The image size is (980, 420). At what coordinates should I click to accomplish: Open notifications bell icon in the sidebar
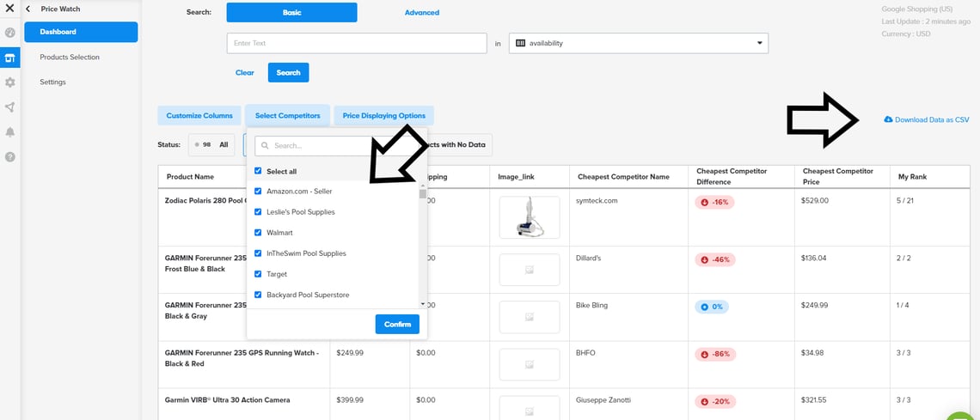(x=10, y=131)
